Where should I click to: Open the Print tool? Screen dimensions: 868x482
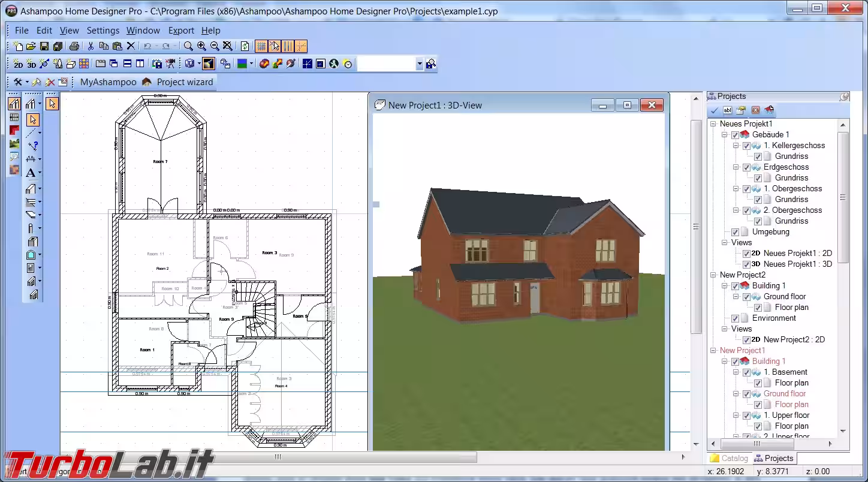[73, 46]
